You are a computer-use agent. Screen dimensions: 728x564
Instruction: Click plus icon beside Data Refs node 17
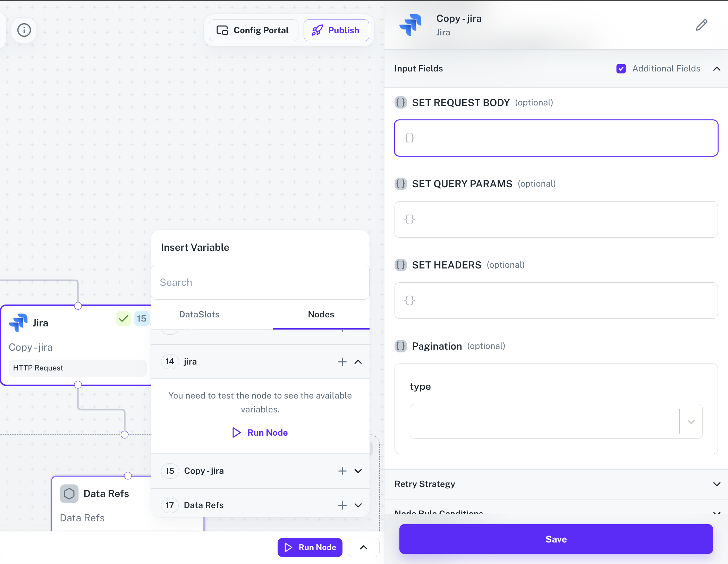click(x=342, y=505)
